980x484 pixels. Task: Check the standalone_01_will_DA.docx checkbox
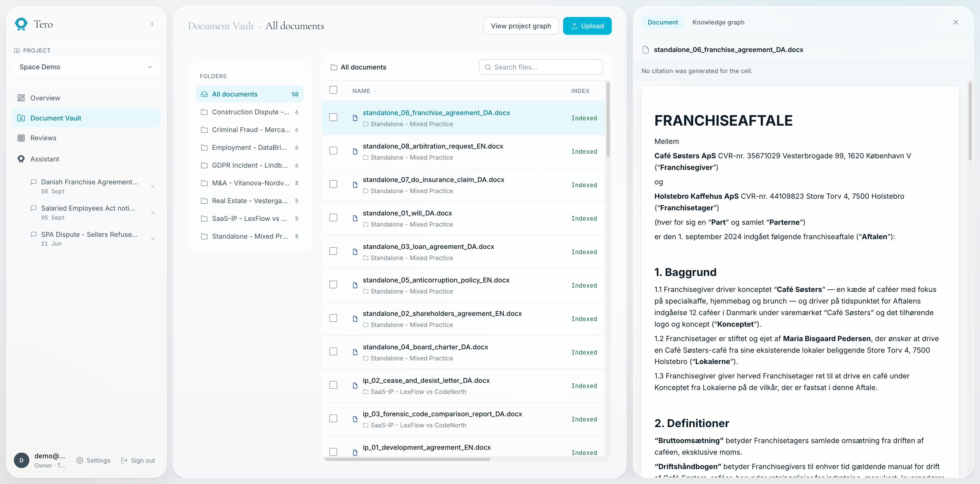point(333,218)
